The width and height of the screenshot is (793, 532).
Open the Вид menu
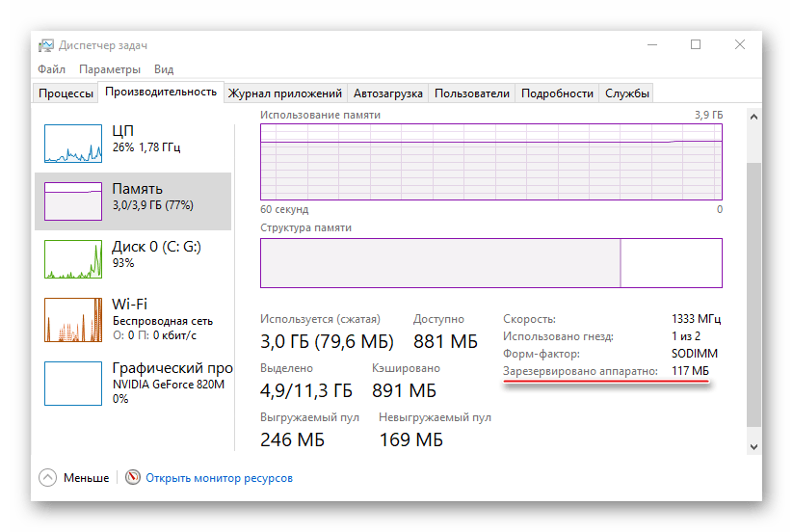164,69
